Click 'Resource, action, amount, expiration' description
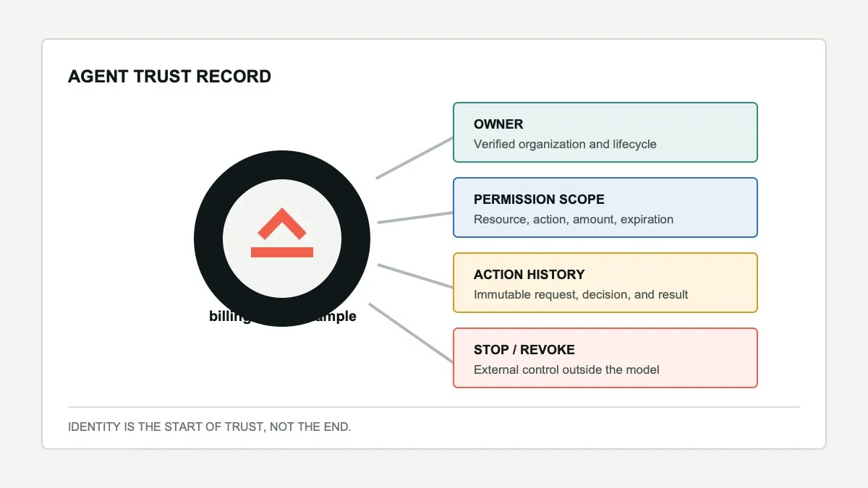 click(x=574, y=219)
